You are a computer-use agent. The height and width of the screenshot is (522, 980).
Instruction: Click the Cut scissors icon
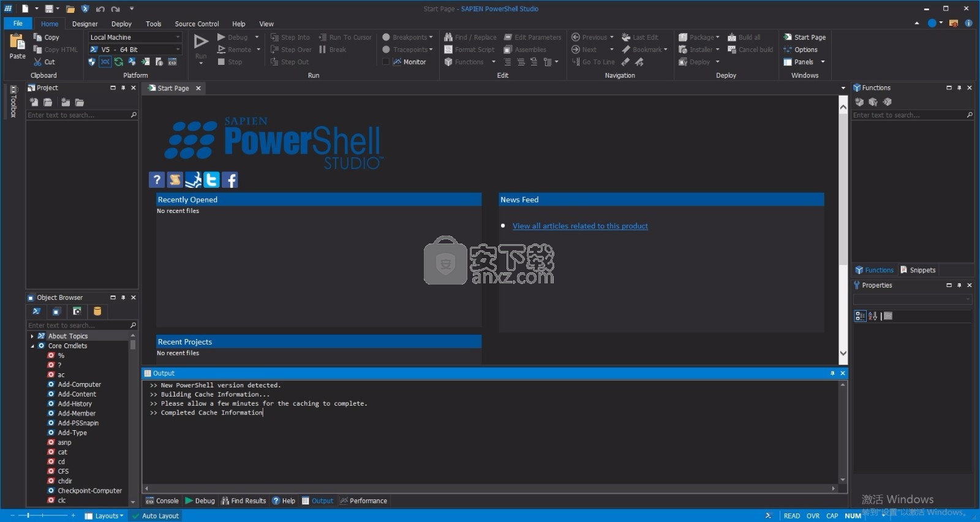[x=37, y=62]
